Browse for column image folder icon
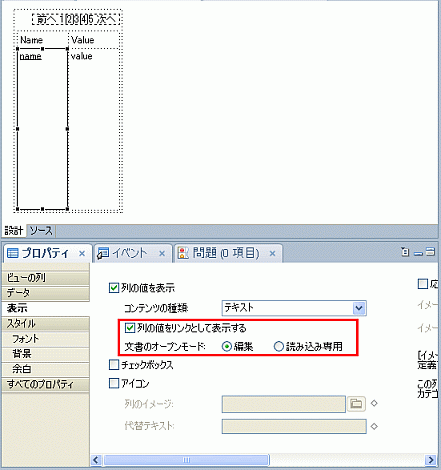This screenshot has width=441, height=470. [x=356, y=404]
